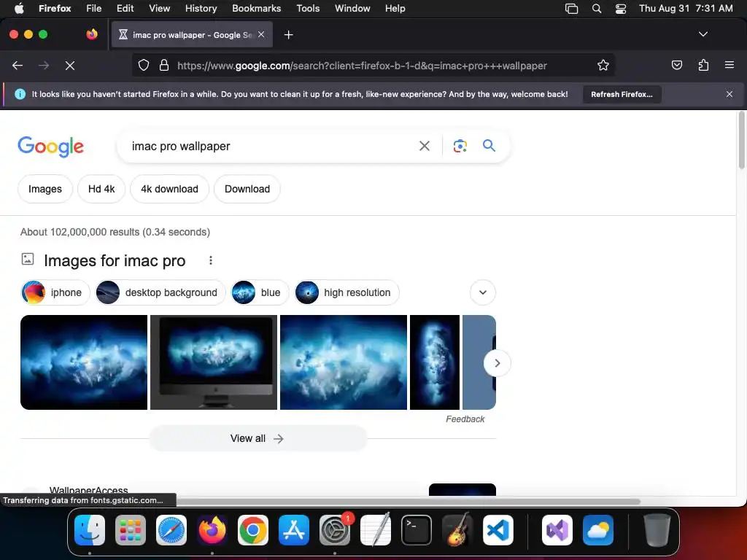Dismiss the Refresh Firefox notification bar
The width and height of the screenshot is (747, 560).
(x=729, y=94)
